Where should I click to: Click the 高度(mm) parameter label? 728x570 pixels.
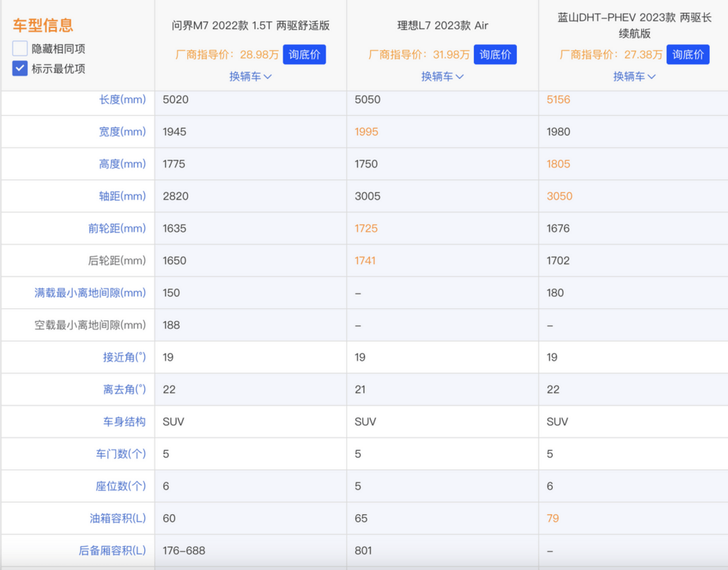[122, 164]
